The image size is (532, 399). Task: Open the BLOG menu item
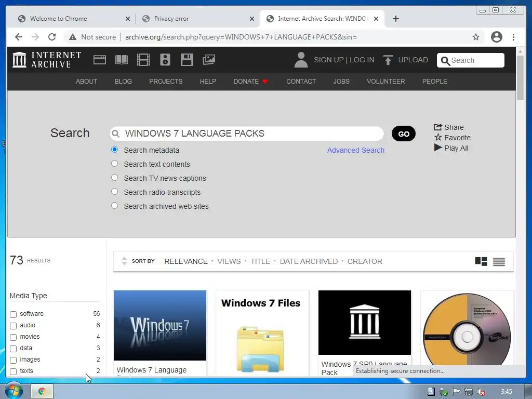[x=123, y=82]
